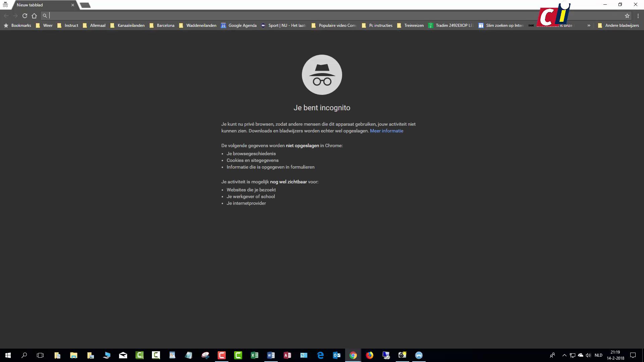
Task: Click the Meer informatie link
Action: 386,131
